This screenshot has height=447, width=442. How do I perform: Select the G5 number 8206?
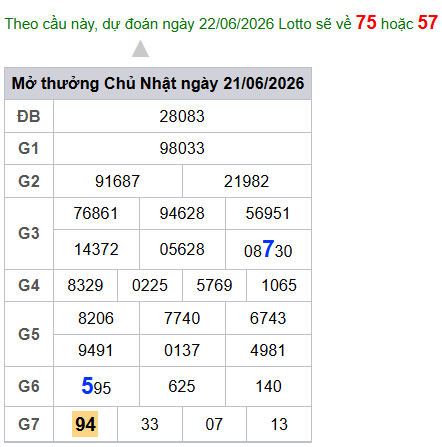[96, 318]
